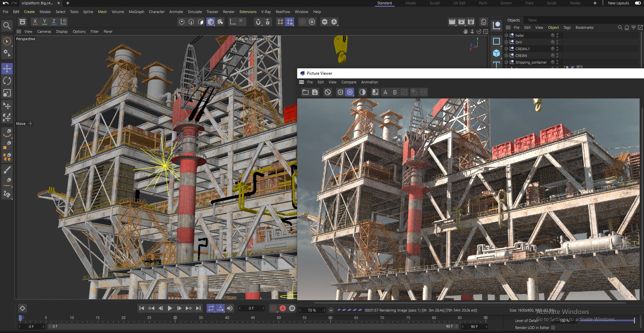Toggle Drill visibility dots
This screenshot has height=333, width=644.
[557, 42]
